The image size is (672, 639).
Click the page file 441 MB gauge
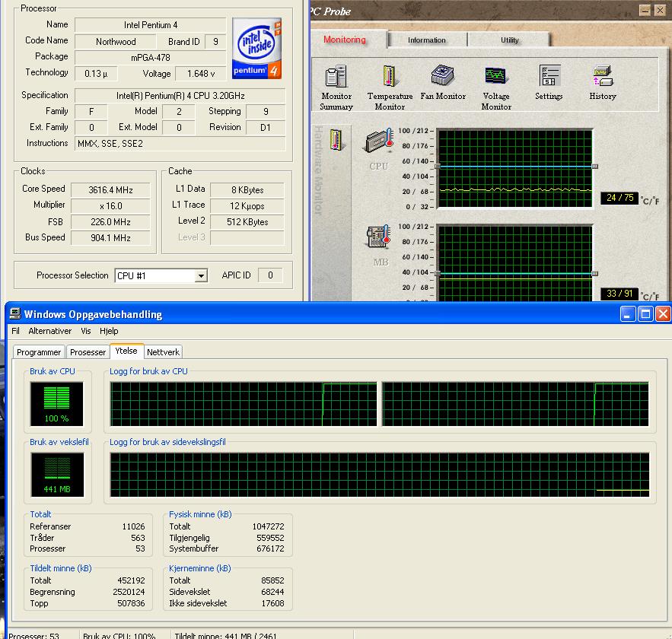[57, 475]
